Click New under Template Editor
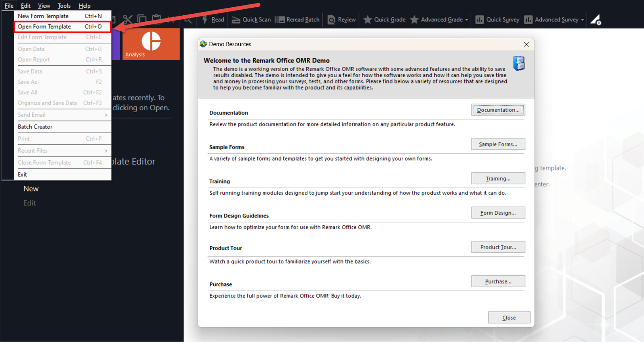644x344 pixels. tap(31, 189)
